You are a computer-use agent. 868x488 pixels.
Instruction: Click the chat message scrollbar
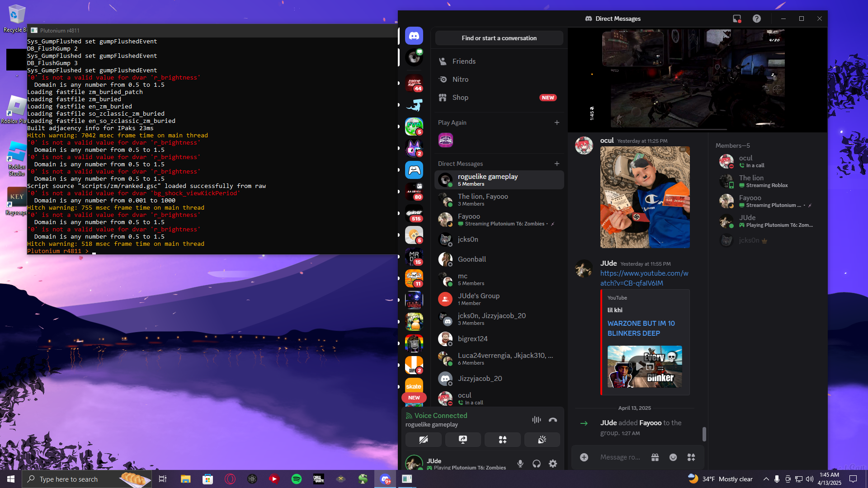[x=704, y=434]
